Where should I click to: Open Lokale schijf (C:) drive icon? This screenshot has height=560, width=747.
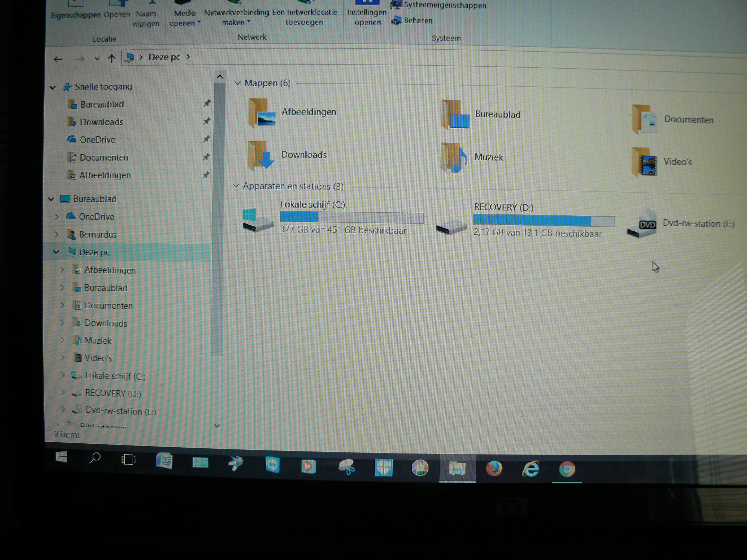click(x=258, y=221)
